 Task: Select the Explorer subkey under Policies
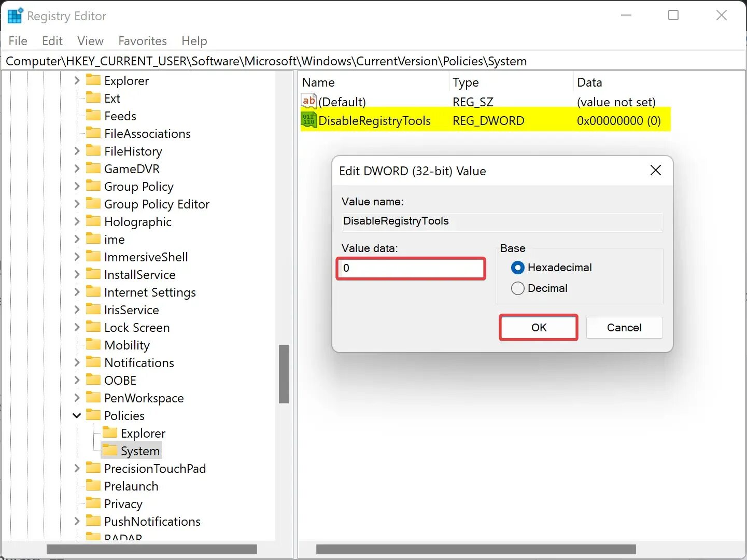[x=143, y=433]
